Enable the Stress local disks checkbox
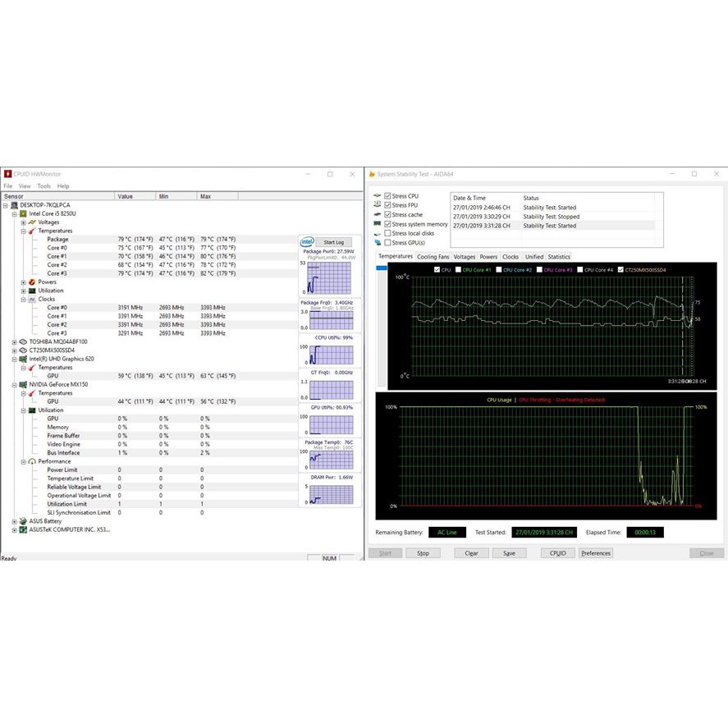The width and height of the screenshot is (728, 728). click(x=387, y=233)
